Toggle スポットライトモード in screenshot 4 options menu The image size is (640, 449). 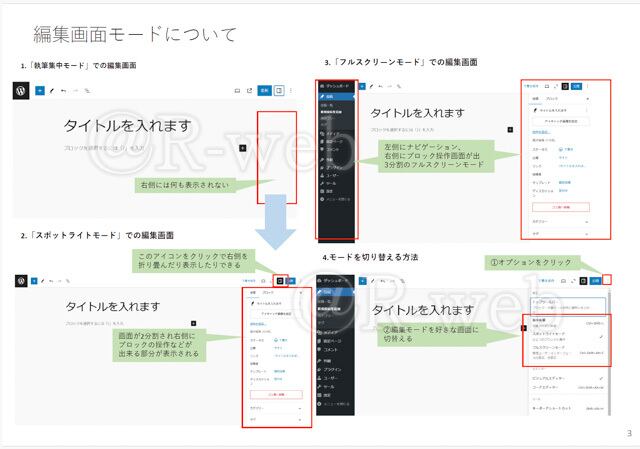568,336
